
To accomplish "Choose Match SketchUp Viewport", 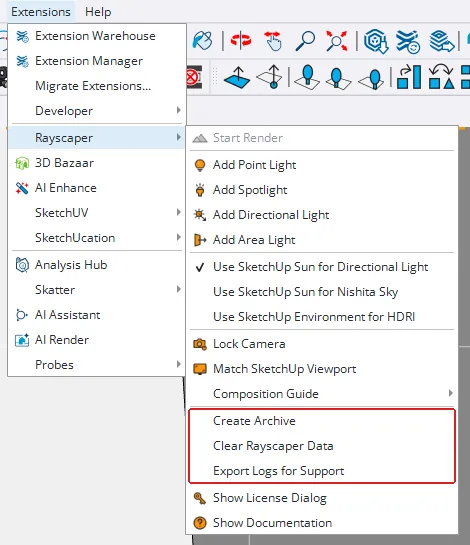I will click(x=322, y=369).
